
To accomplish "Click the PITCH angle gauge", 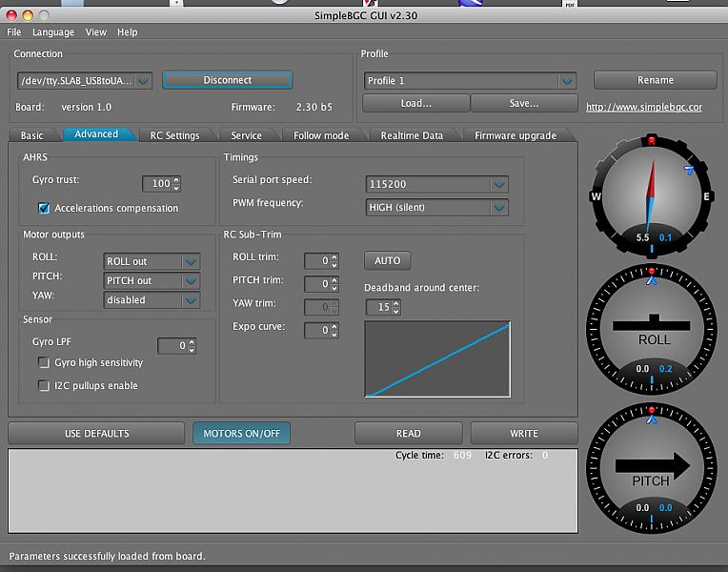I will [652, 468].
